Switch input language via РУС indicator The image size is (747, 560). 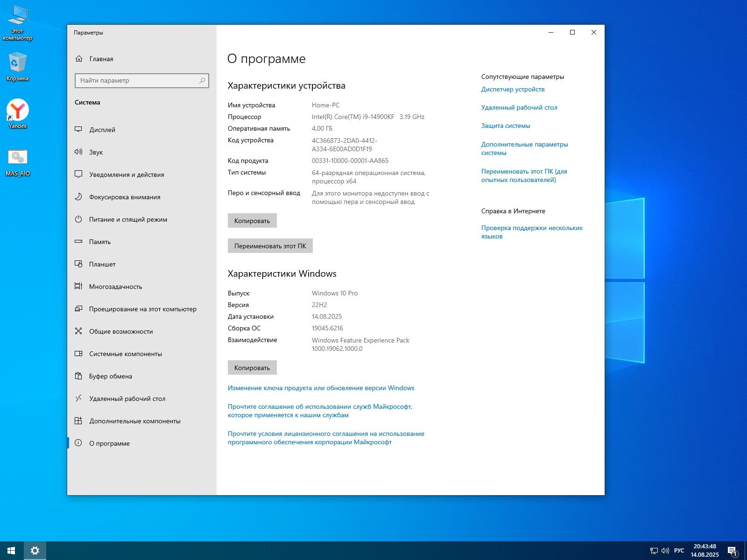click(x=679, y=551)
